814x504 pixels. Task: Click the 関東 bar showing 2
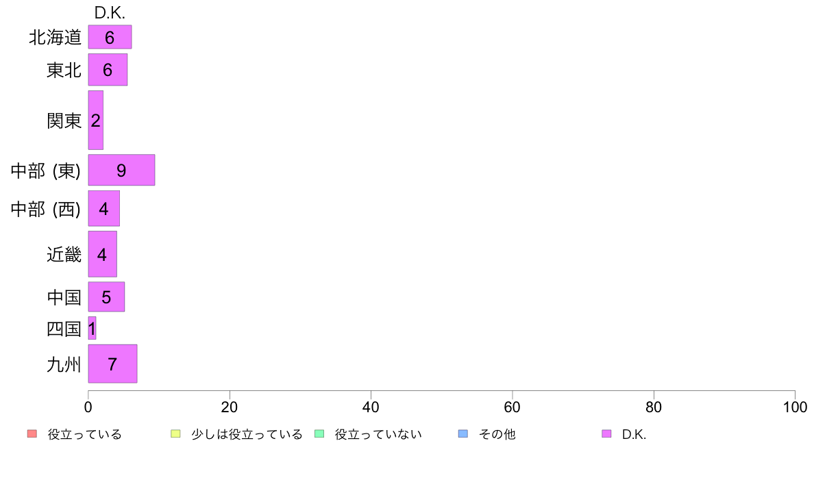(x=95, y=120)
